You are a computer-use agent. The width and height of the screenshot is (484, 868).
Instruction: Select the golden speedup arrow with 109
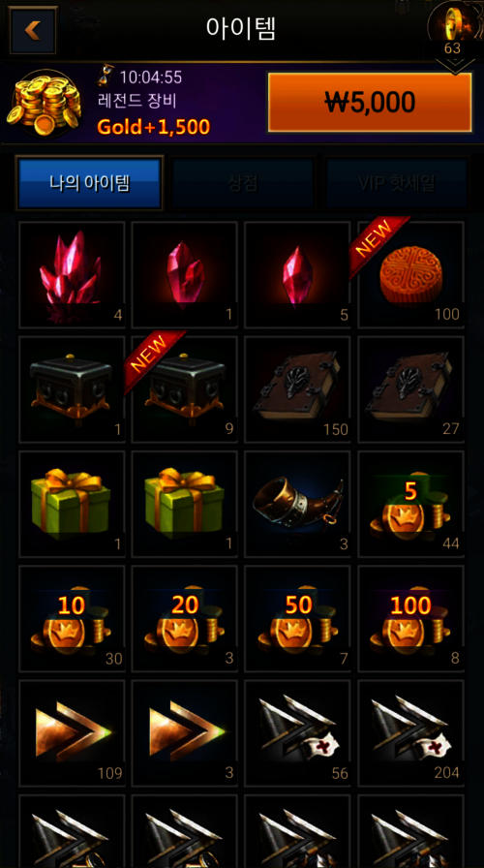point(72,733)
